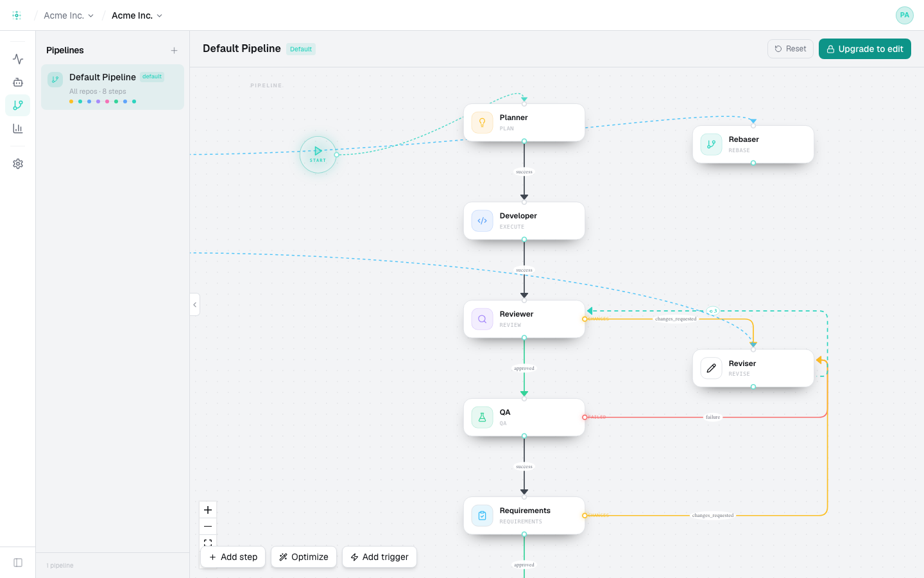Screen dimensions: 924x578
Task: Open the first Acme Inc. breadcrumb dropdown
Action: [69, 15]
